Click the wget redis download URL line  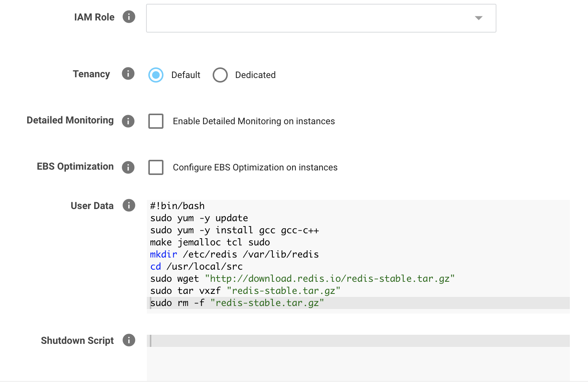329,279
